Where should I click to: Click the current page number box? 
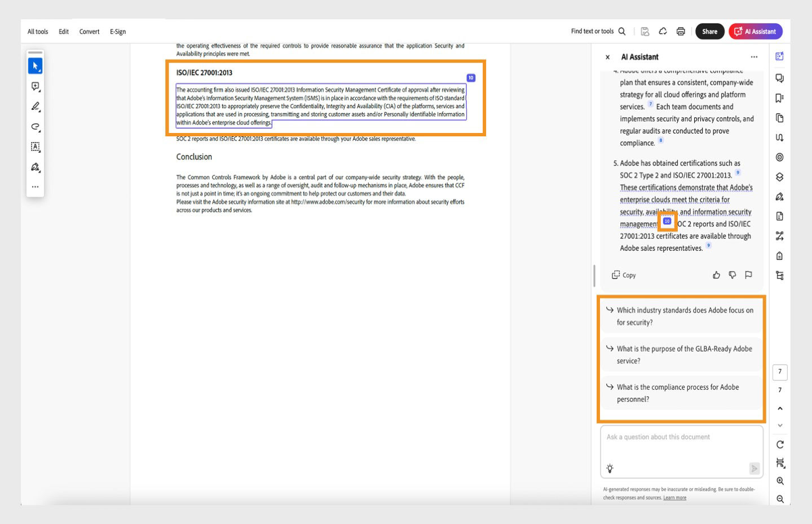[x=780, y=372]
